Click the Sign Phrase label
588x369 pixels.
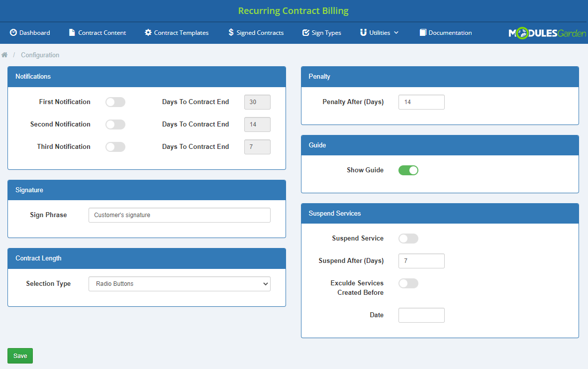(48, 215)
